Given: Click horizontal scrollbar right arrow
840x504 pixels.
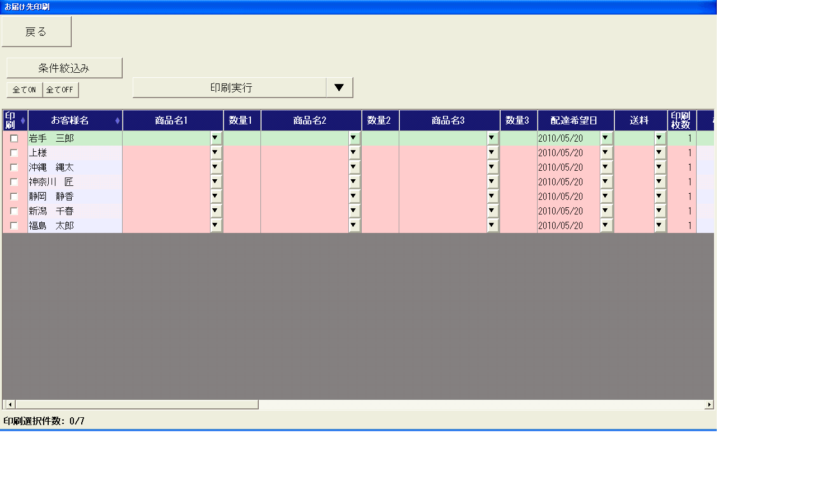Looking at the screenshot, I should coord(709,404).
